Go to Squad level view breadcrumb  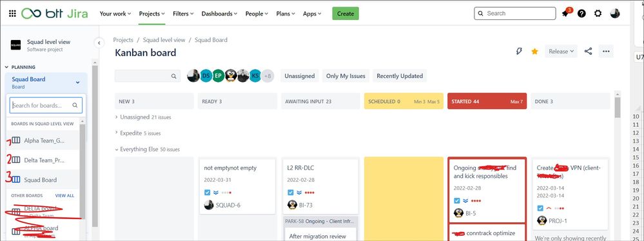pos(164,40)
